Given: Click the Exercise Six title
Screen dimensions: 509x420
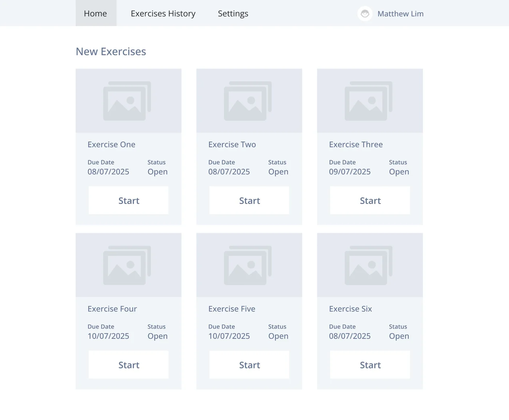Looking at the screenshot, I should click(x=350, y=309).
